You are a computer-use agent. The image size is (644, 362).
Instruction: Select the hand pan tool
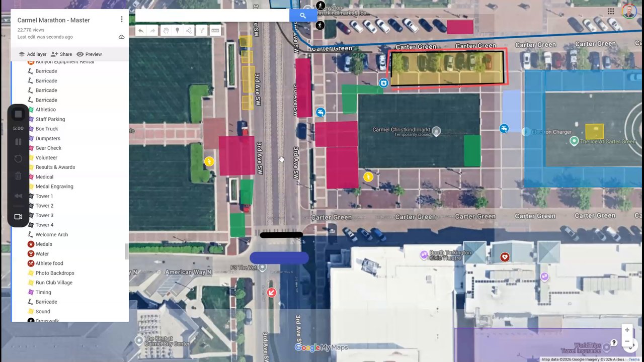point(166,31)
